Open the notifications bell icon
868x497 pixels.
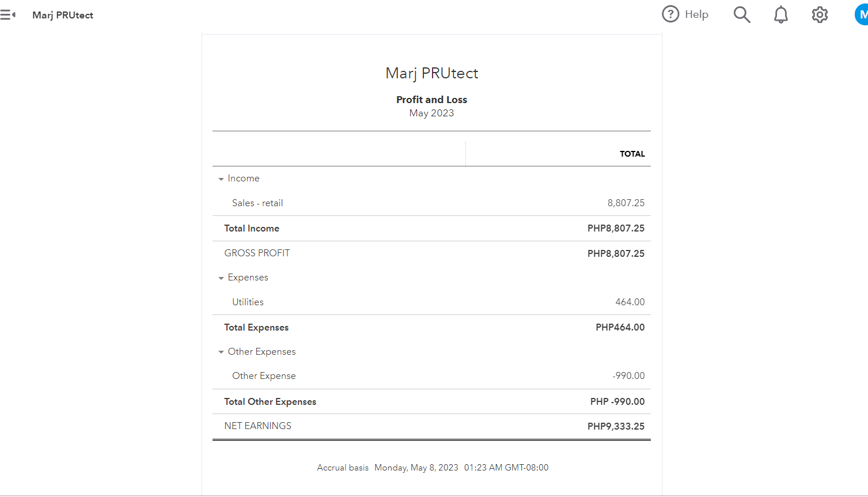pyautogui.click(x=781, y=14)
